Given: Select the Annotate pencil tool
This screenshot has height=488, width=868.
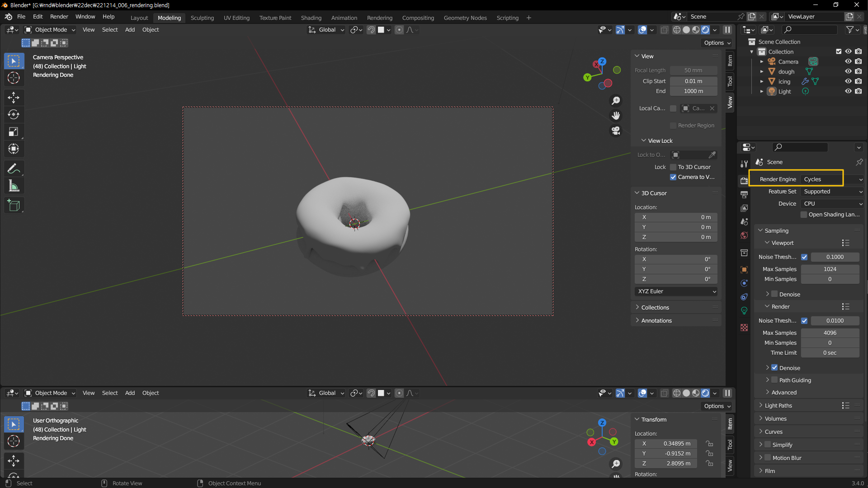Looking at the screenshot, I should (x=14, y=169).
